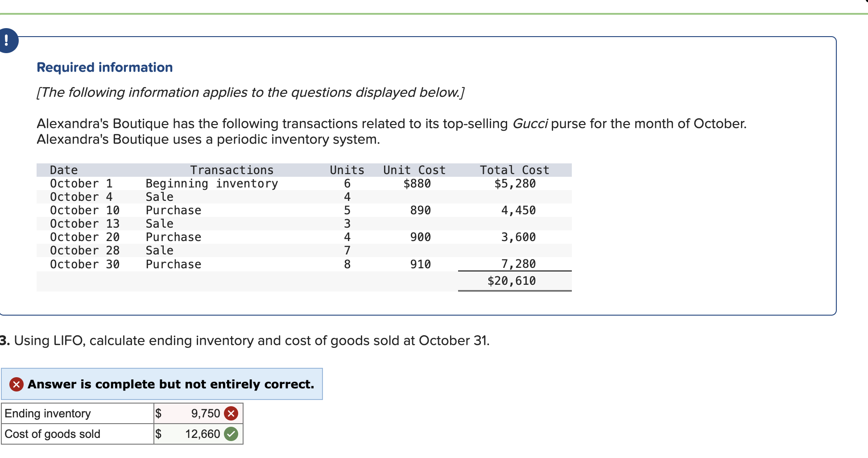Click question 3 heading text
Image resolution: width=868 pixels, height=458 pixels.
pos(245,341)
